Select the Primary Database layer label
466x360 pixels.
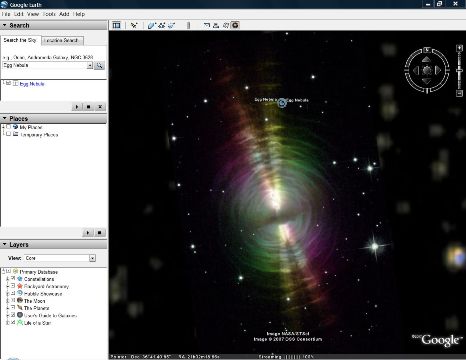pos(39,272)
